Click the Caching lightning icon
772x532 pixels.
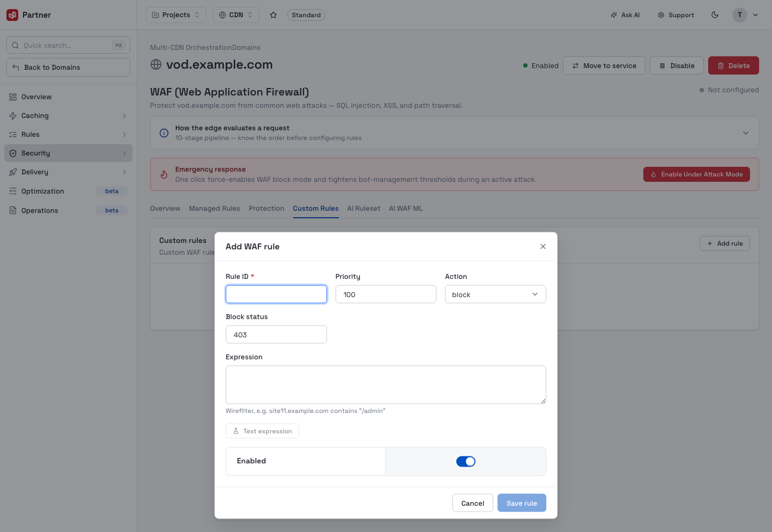pos(13,116)
